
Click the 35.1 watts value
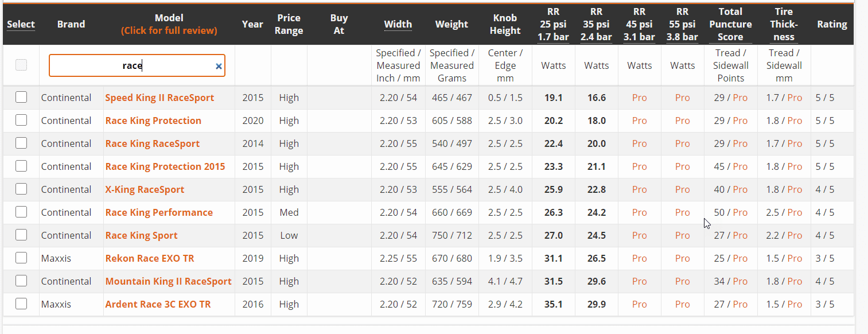pyautogui.click(x=554, y=304)
